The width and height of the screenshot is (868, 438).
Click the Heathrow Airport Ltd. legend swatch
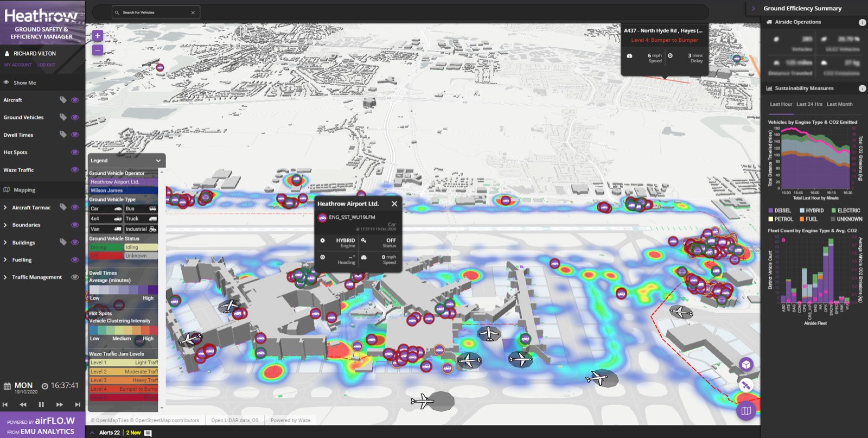tap(123, 182)
